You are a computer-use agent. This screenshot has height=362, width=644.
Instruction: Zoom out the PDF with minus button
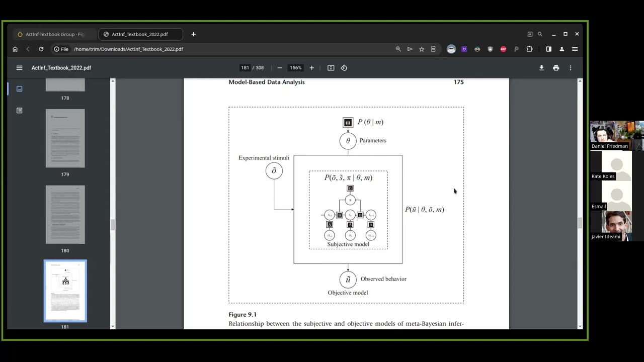coord(279,68)
